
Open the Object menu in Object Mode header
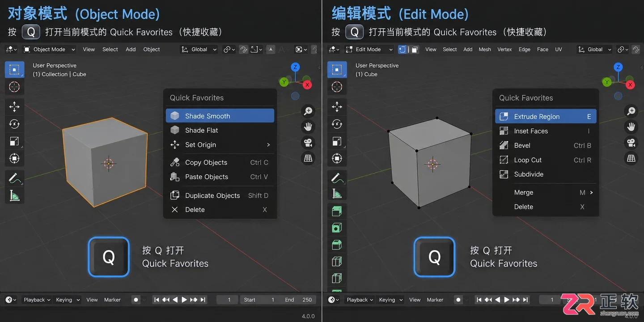pos(152,49)
